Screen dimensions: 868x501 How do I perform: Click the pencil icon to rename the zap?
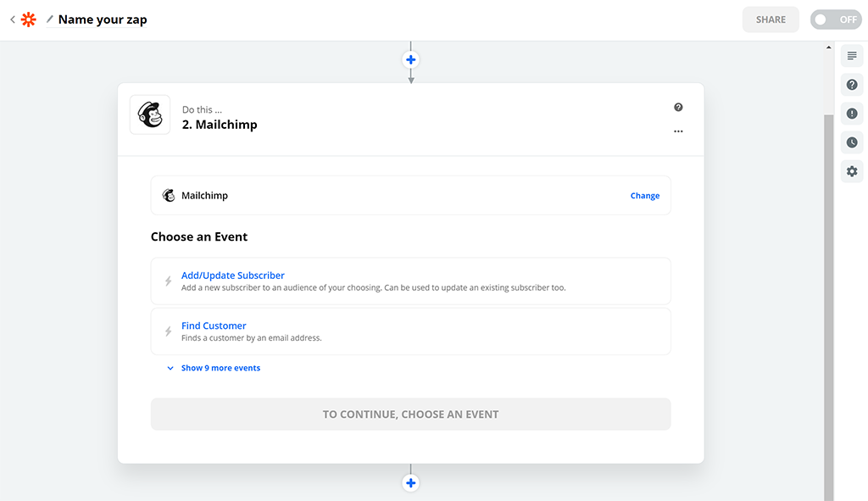point(49,19)
